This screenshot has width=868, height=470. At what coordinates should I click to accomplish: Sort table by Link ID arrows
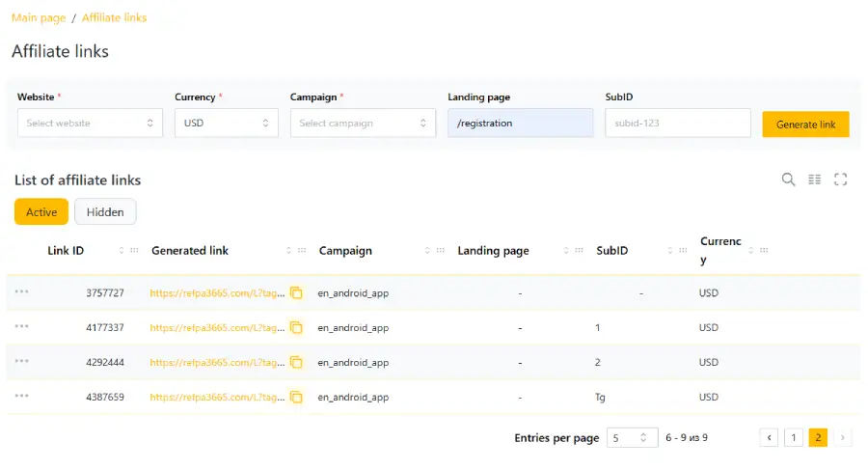[122, 251]
